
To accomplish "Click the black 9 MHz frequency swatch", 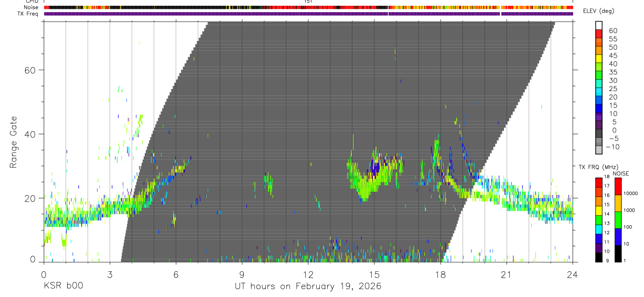I will pyautogui.click(x=599, y=257).
